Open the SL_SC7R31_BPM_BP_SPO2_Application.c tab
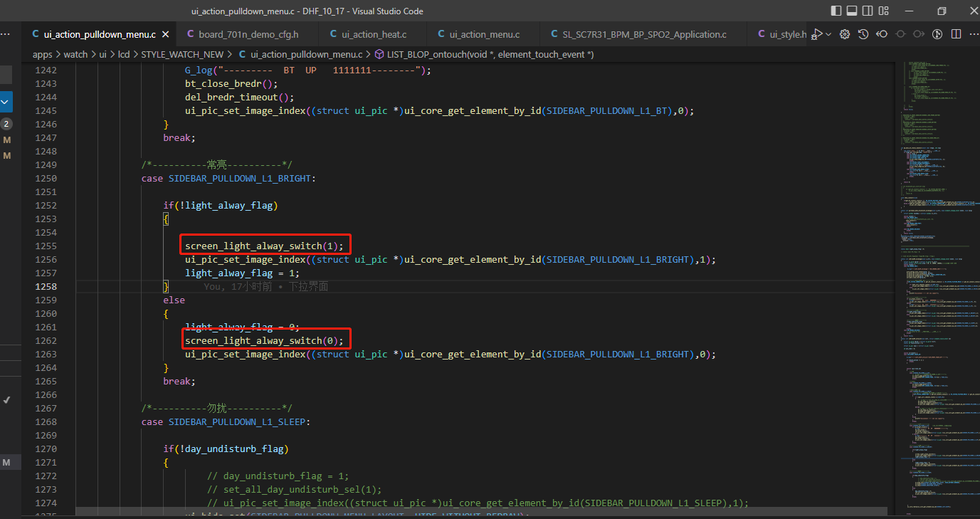The width and height of the screenshot is (980, 519). click(x=645, y=34)
